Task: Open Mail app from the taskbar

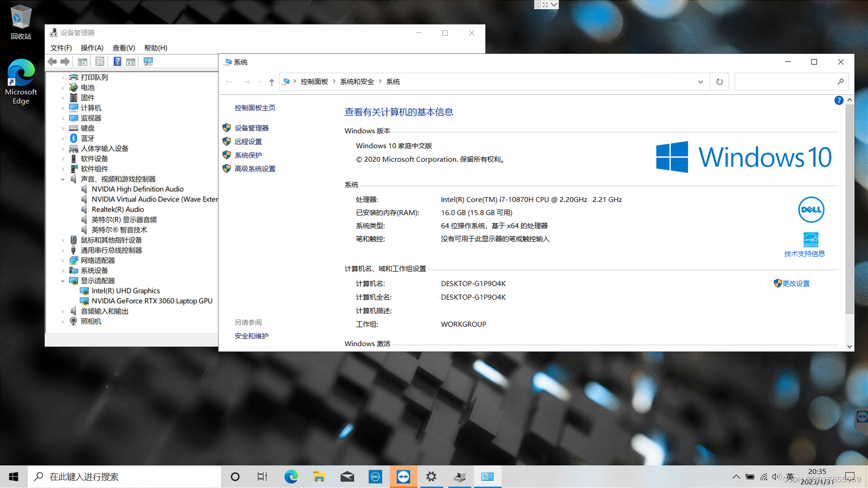Action: coord(347,477)
